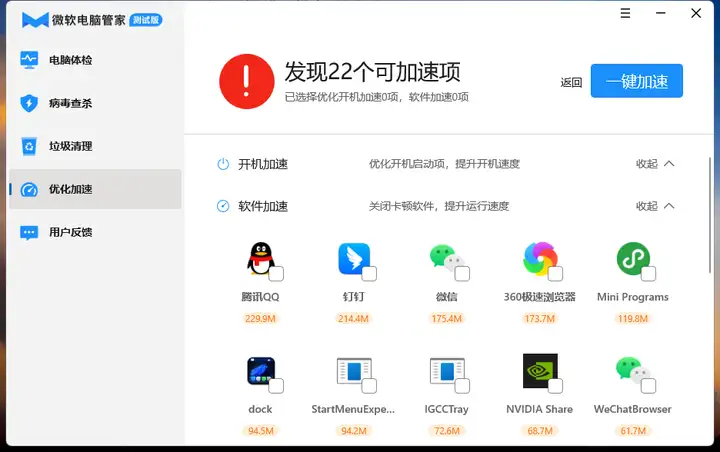Enable the IGCCTray checkbox

point(462,386)
